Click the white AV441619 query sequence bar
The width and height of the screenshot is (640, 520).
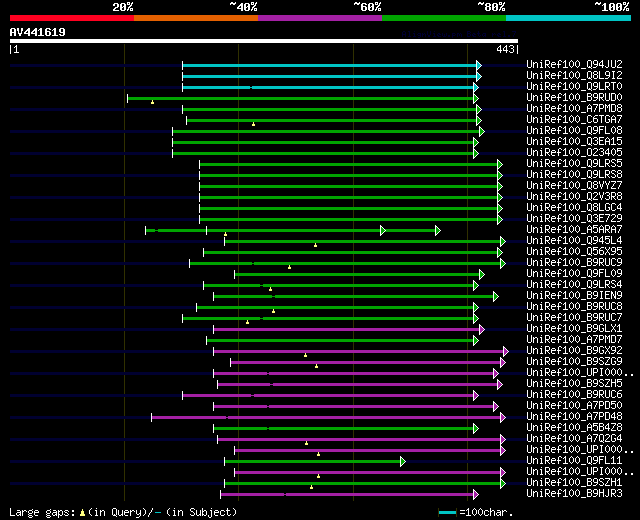pyautogui.click(x=264, y=41)
